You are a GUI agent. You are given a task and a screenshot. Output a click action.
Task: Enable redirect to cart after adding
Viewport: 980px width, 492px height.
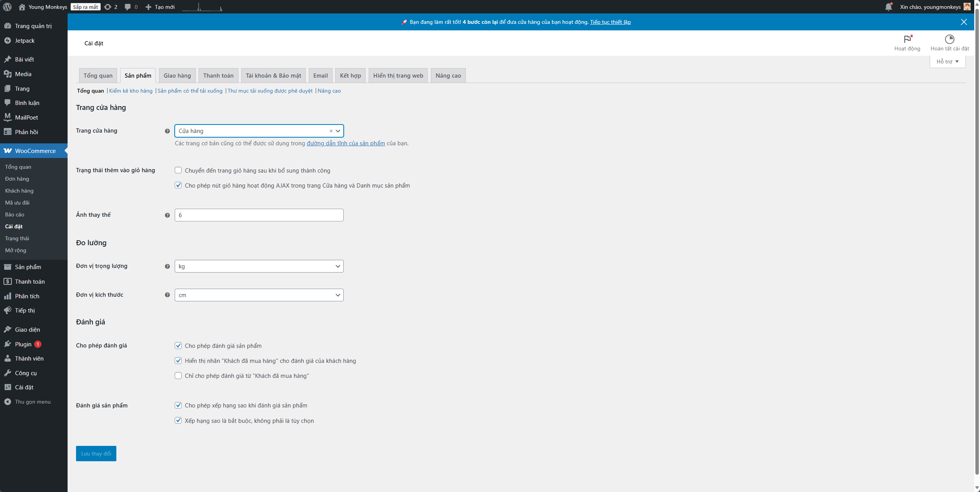point(178,170)
